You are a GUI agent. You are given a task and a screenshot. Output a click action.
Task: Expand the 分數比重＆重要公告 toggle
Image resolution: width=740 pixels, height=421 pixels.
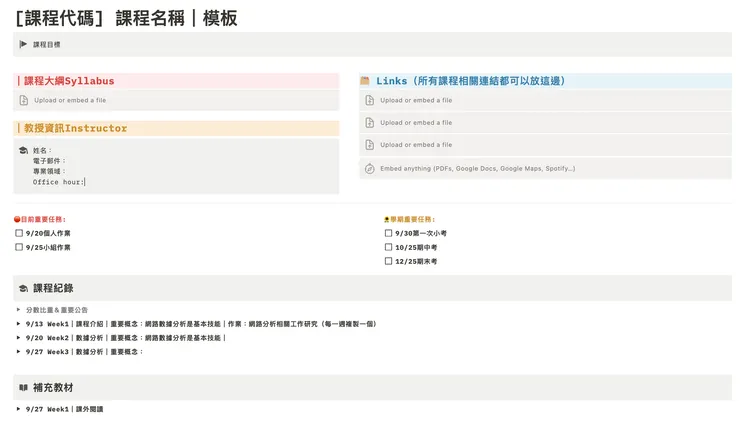coord(18,310)
